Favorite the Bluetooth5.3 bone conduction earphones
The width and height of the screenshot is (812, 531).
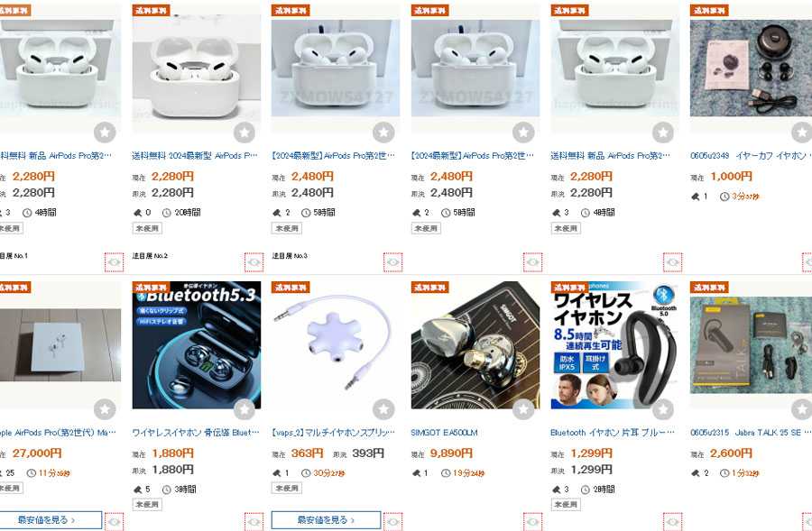tap(245, 409)
